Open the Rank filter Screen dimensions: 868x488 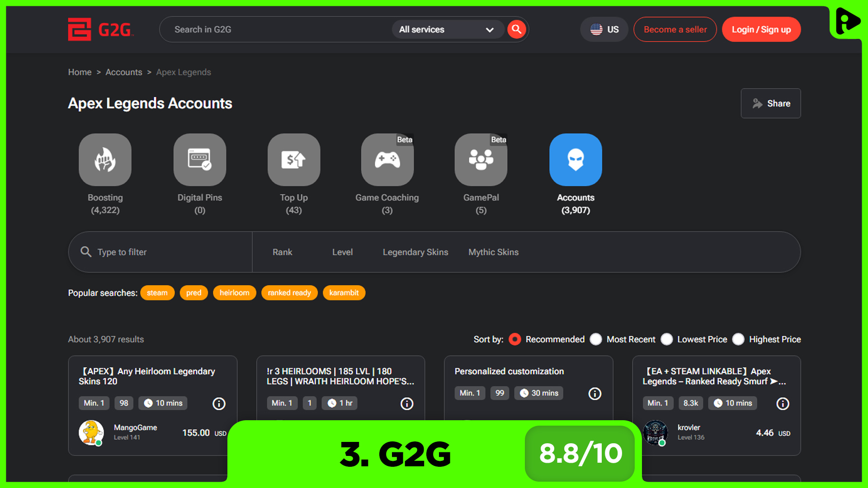click(x=282, y=252)
